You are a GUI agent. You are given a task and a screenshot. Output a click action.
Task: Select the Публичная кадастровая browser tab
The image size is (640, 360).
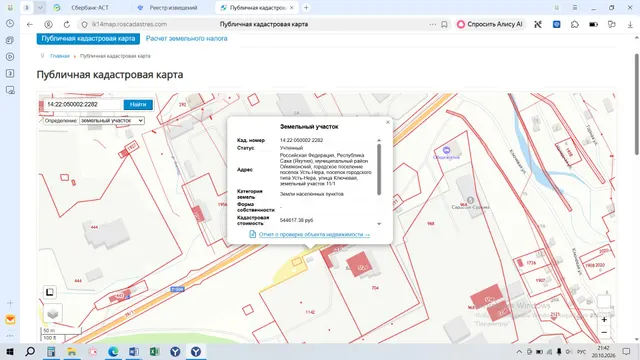[256, 8]
